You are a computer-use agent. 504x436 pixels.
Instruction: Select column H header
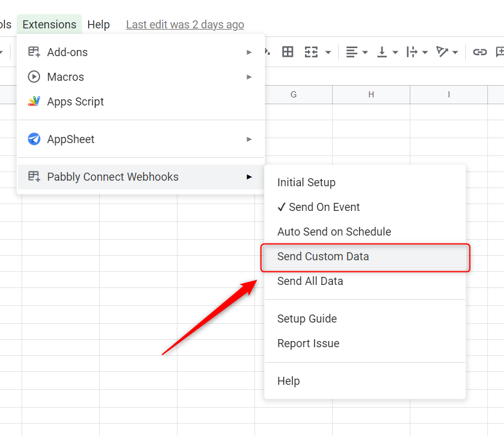pyautogui.click(x=372, y=94)
